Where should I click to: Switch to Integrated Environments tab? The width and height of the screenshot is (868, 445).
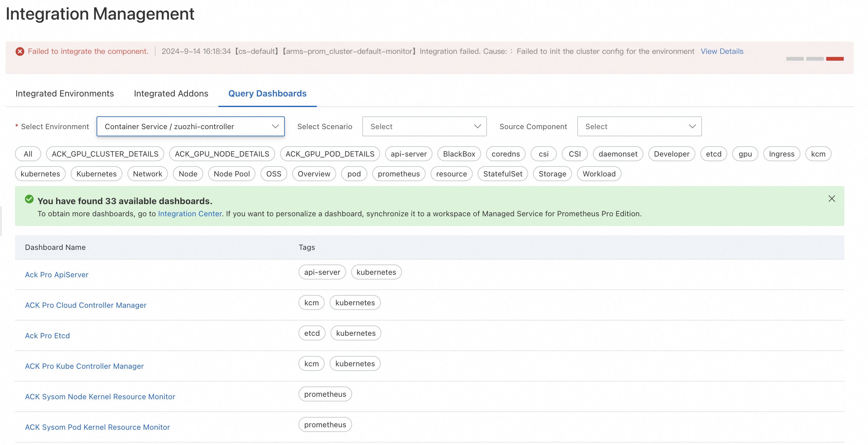tap(65, 94)
